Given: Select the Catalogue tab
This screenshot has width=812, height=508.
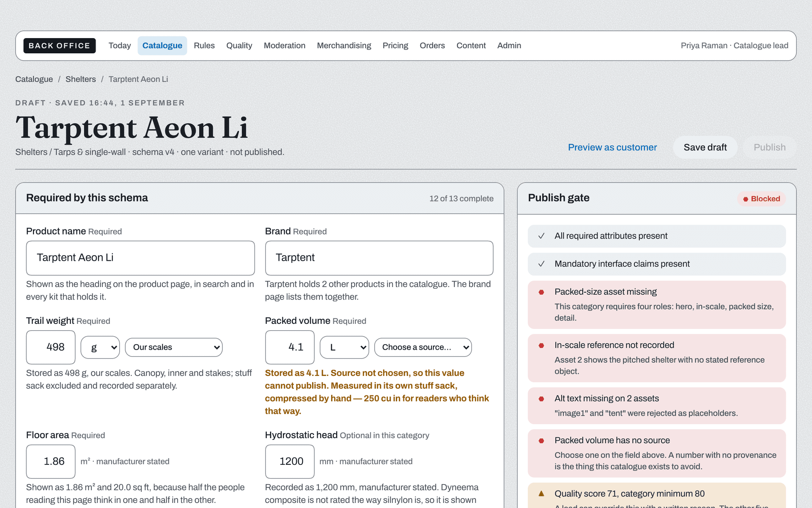Looking at the screenshot, I should [162, 46].
